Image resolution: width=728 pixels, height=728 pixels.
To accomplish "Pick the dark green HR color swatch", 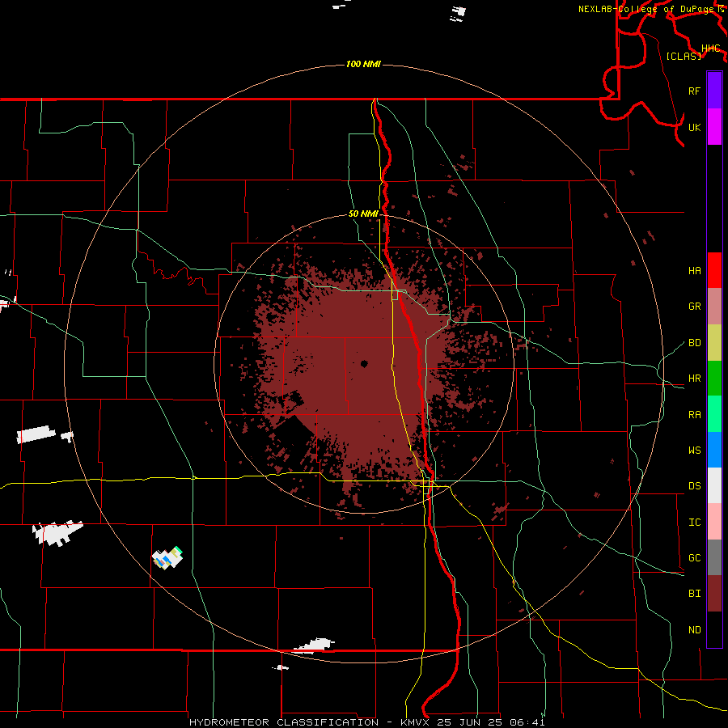I will click(x=714, y=379).
